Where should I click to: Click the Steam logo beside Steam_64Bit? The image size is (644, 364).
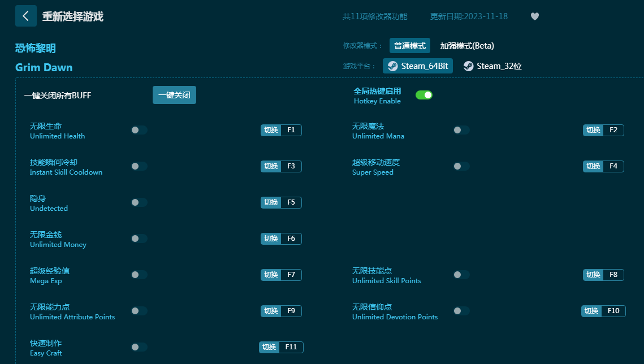[392, 66]
